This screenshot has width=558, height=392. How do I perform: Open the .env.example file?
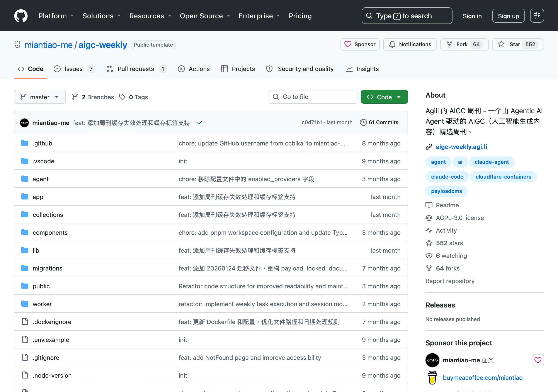pyautogui.click(x=51, y=340)
